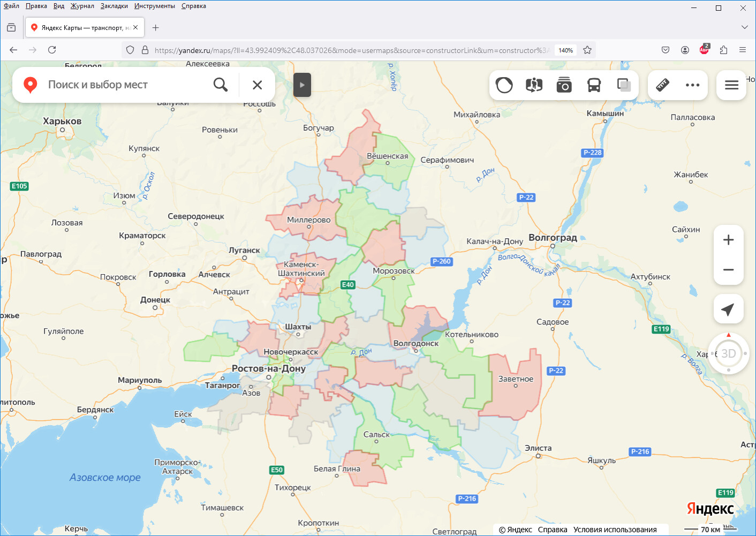This screenshot has width=756, height=536.
Task: Open the three-dots more tools menu
Action: coord(692,85)
